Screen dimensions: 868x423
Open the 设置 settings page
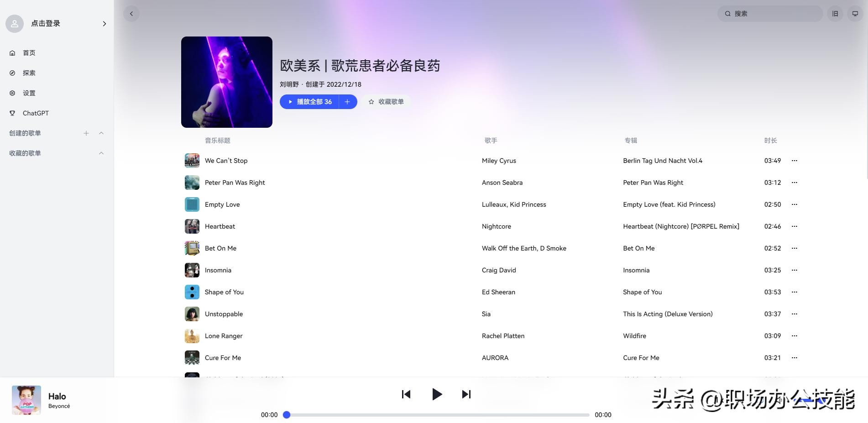(29, 93)
